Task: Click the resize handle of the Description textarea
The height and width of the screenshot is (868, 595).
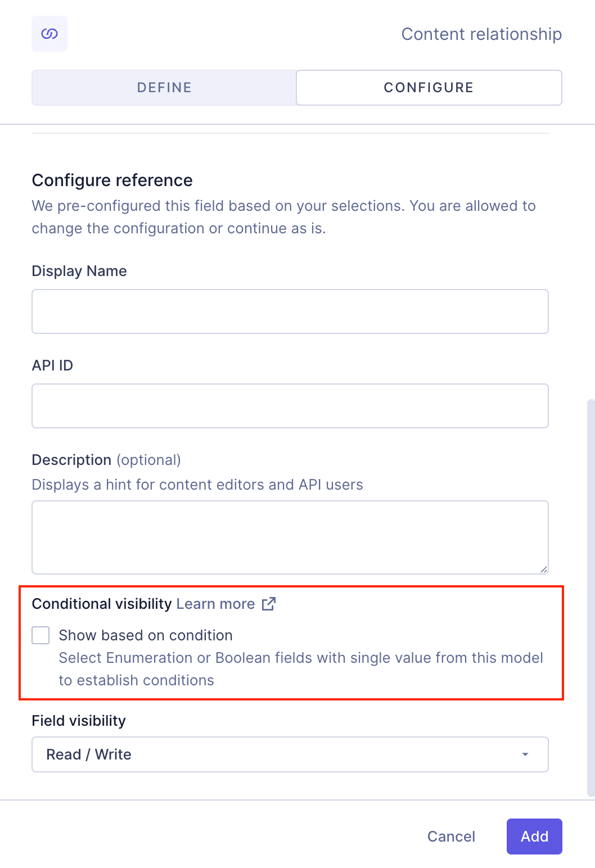Action: pyautogui.click(x=544, y=569)
